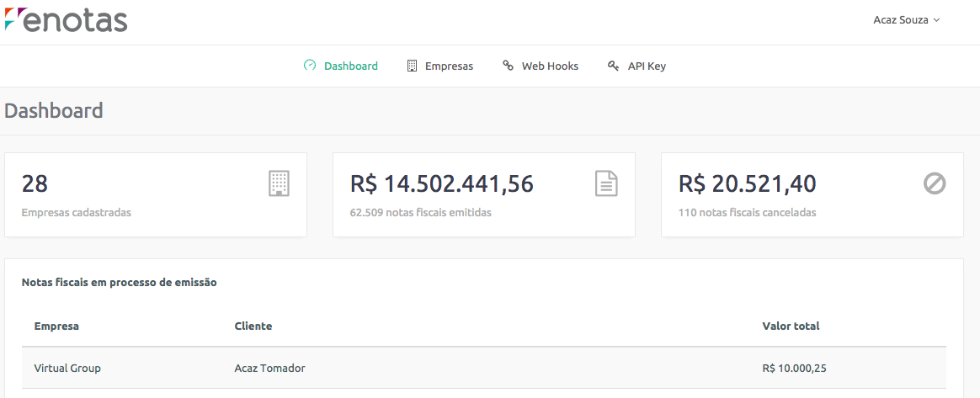Click the API Key key icon
Viewport: 980px width, 398px height.
(x=613, y=66)
